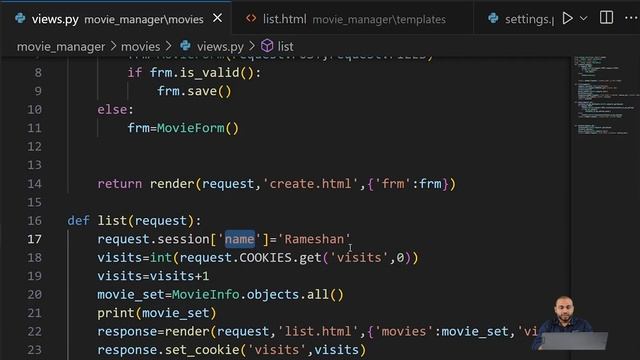The image size is (640, 360).
Task: Click 'COOKIES' on line 18
Action: [x=265, y=258]
